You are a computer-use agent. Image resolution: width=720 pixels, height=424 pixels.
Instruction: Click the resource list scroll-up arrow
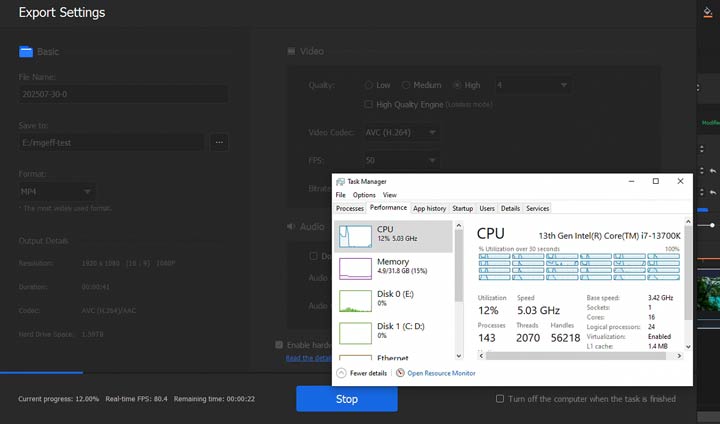(458, 226)
